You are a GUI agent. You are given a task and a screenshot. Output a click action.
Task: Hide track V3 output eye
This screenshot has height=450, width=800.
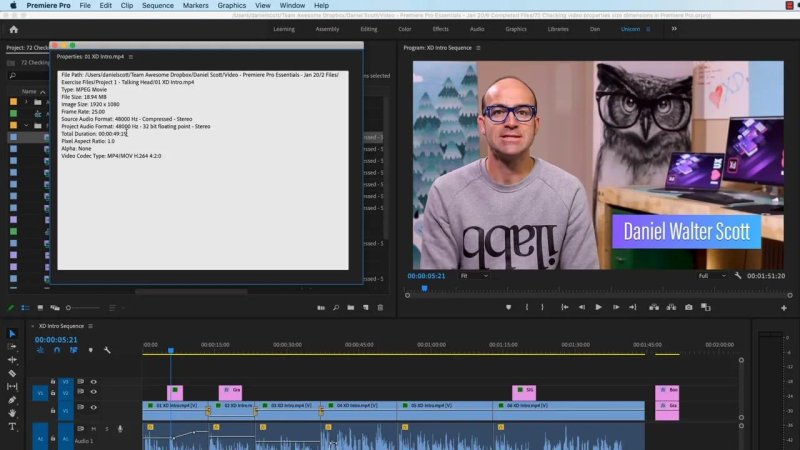93,382
